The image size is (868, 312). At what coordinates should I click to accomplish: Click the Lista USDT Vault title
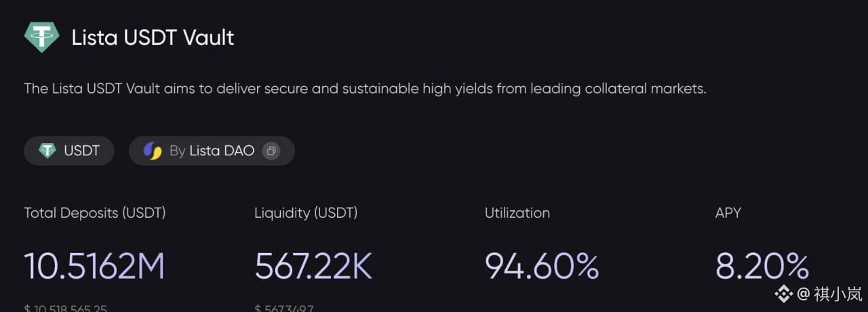(153, 37)
